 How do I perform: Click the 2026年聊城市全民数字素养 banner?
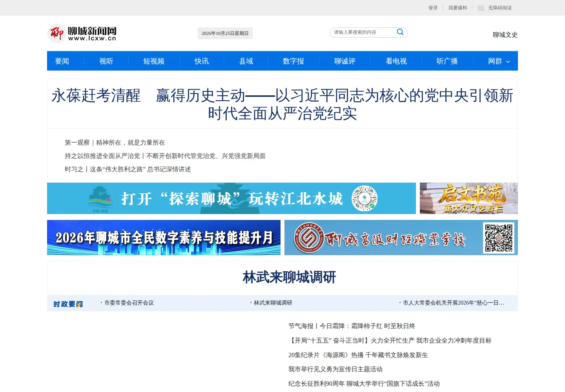coord(164,238)
